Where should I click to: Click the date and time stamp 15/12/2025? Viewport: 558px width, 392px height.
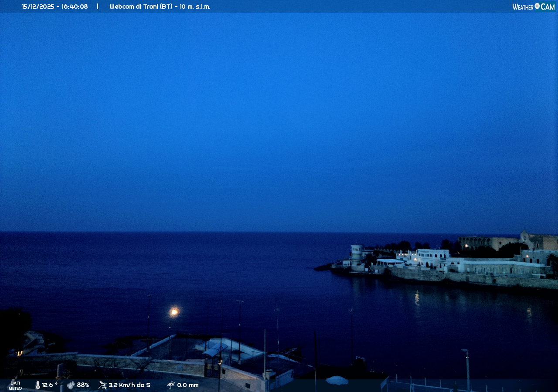click(x=55, y=7)
